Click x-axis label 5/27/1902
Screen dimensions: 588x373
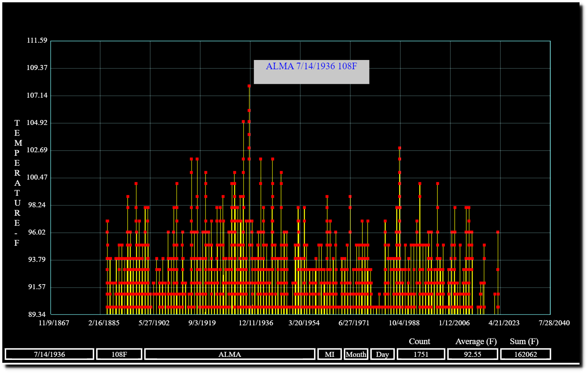click(154, 323)
